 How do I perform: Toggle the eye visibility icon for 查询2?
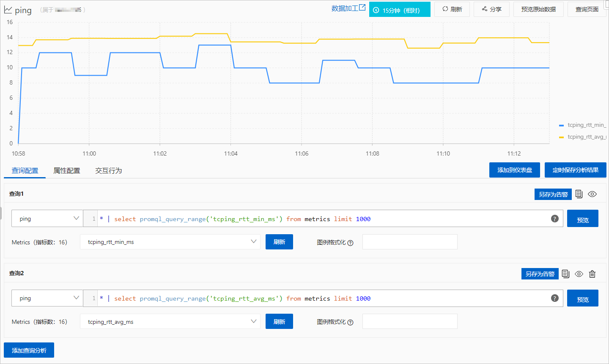click(x=579, y=274)
